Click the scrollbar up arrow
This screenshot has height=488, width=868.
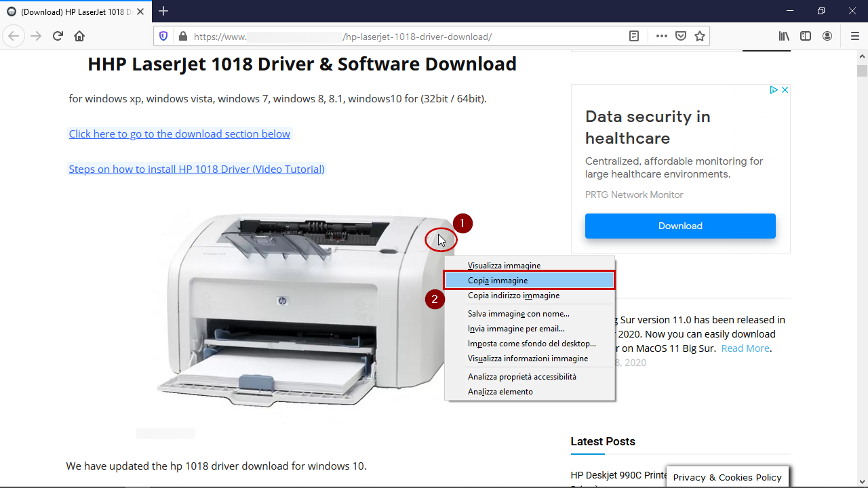tap(862, 56)
